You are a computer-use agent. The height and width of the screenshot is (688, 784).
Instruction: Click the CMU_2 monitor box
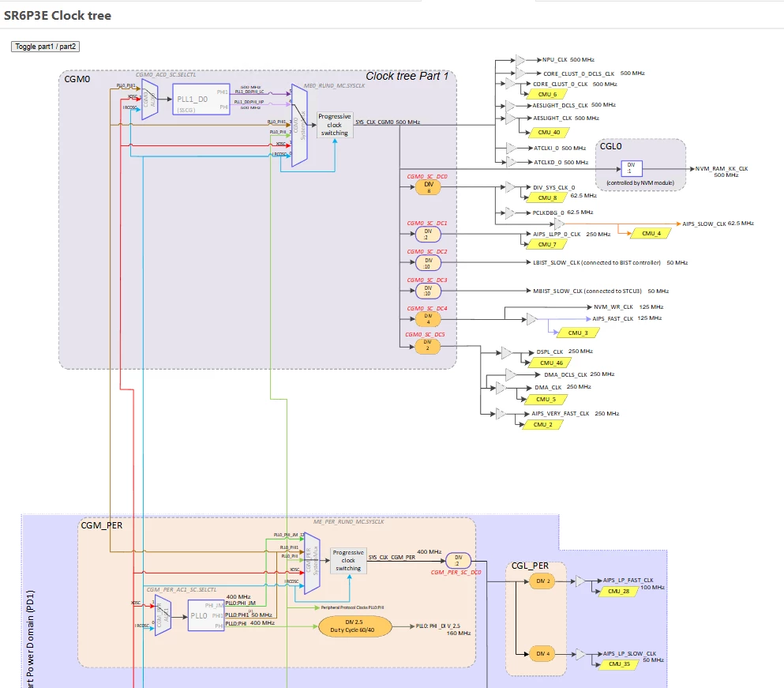pos(543,424)
